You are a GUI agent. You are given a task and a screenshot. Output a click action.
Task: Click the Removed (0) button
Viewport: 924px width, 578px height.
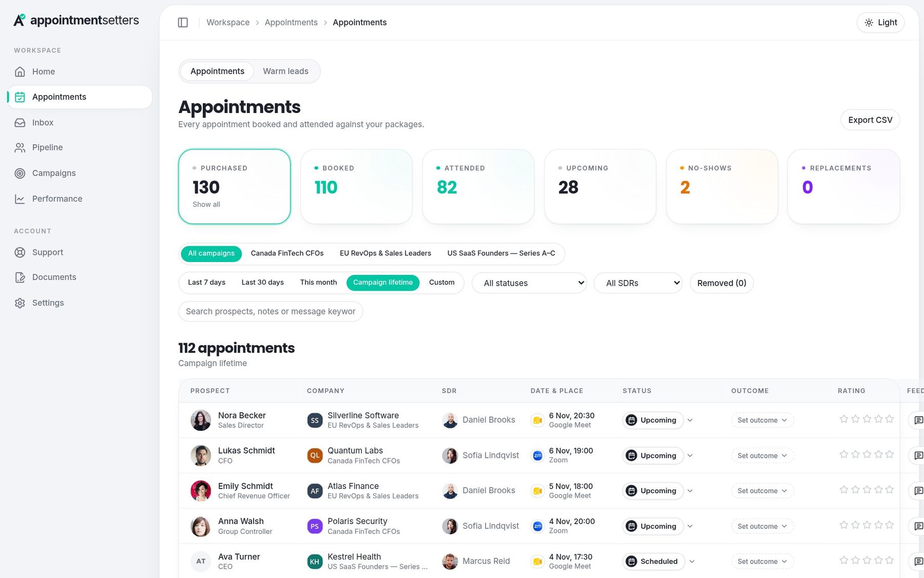click(x=721, y=283)
